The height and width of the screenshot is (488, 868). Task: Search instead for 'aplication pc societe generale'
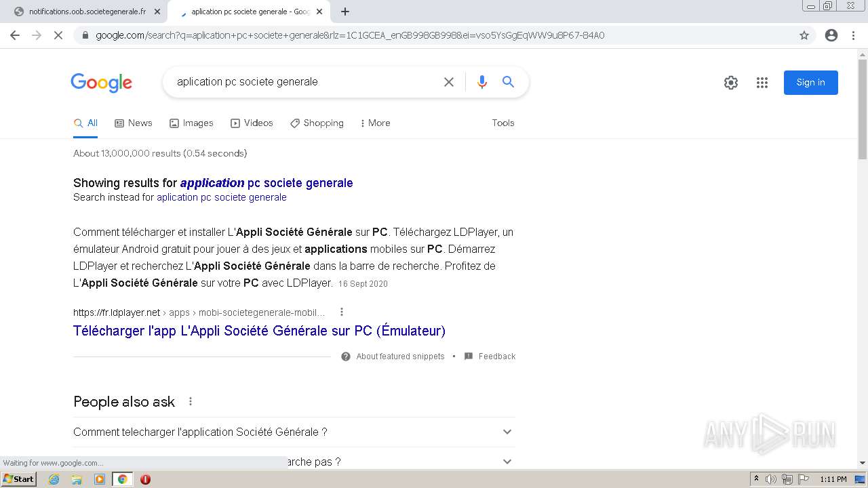coord(222,198)
